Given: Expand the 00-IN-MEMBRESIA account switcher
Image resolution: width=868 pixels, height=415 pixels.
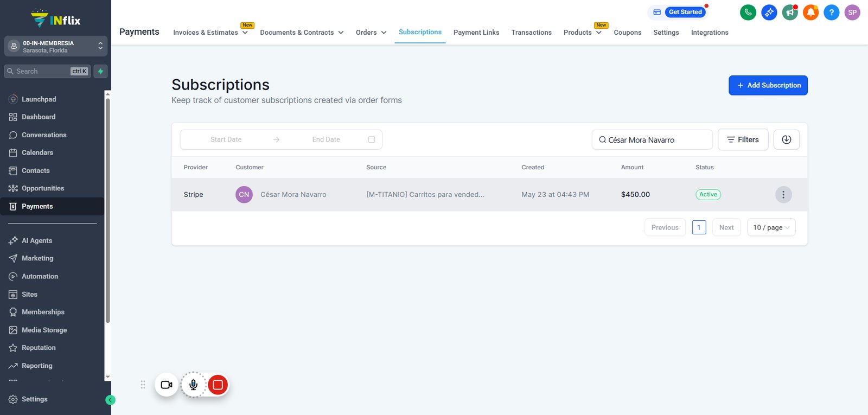Looking at the screenshot, I should [55, 47].
